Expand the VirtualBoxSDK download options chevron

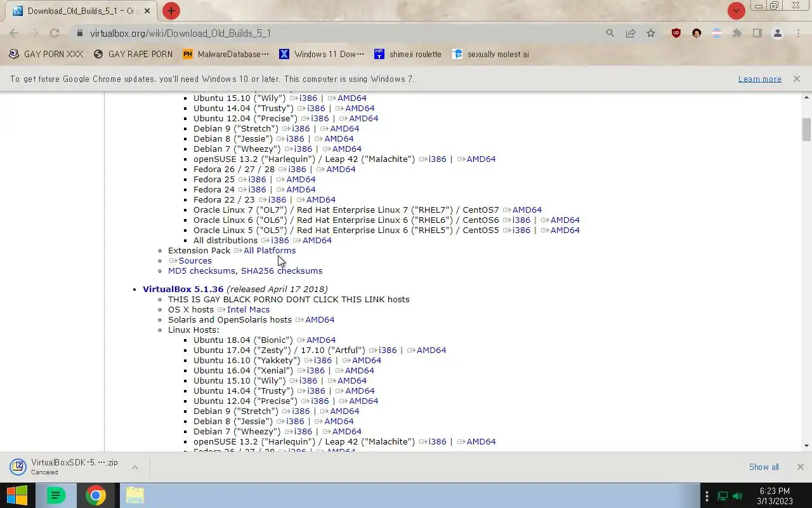134,467
